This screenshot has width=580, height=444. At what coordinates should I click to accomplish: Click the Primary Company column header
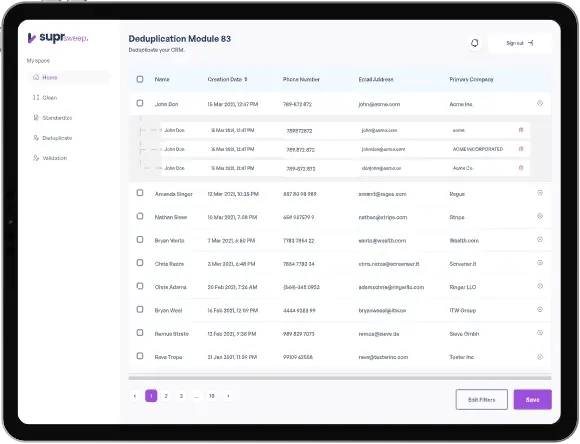point(471,79)
